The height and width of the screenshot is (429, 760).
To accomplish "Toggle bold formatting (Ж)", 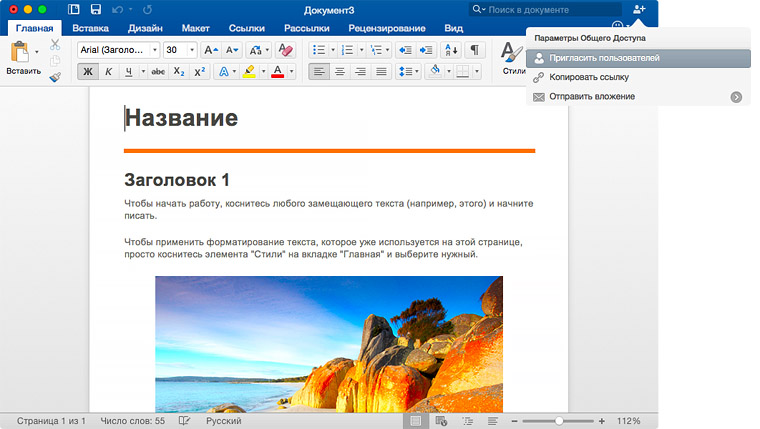I will point(87,72).
